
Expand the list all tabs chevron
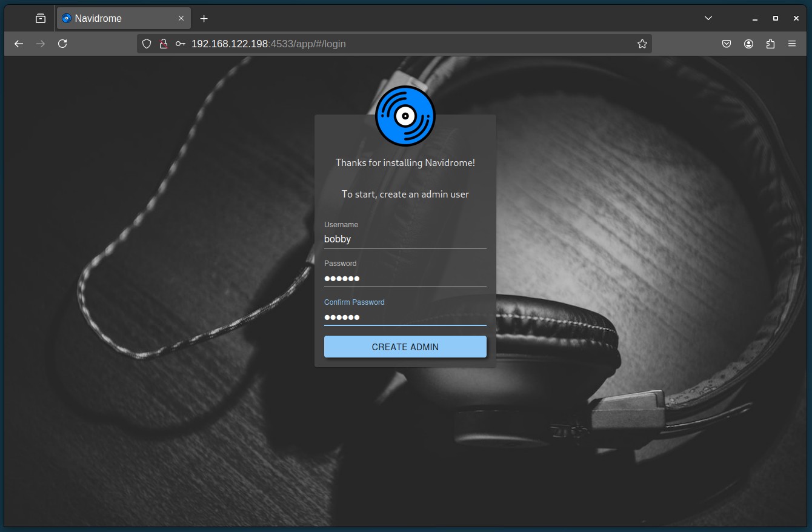[708, 18]
